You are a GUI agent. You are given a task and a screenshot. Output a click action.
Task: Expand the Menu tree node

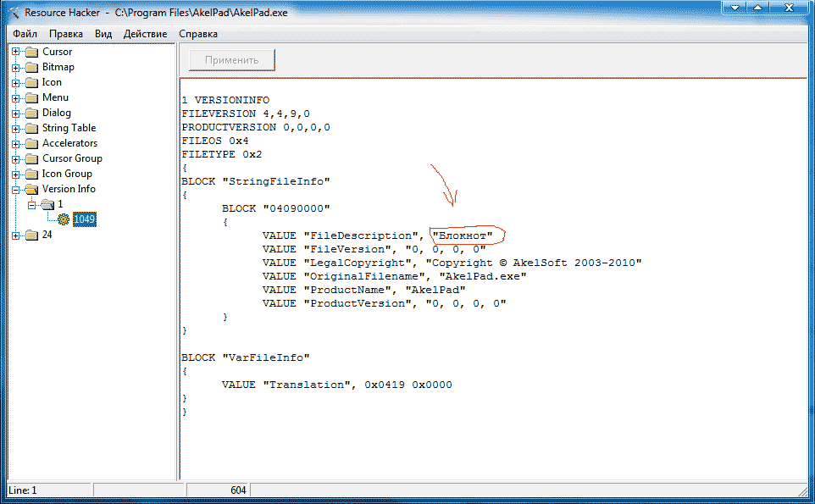tap(15, 97)
